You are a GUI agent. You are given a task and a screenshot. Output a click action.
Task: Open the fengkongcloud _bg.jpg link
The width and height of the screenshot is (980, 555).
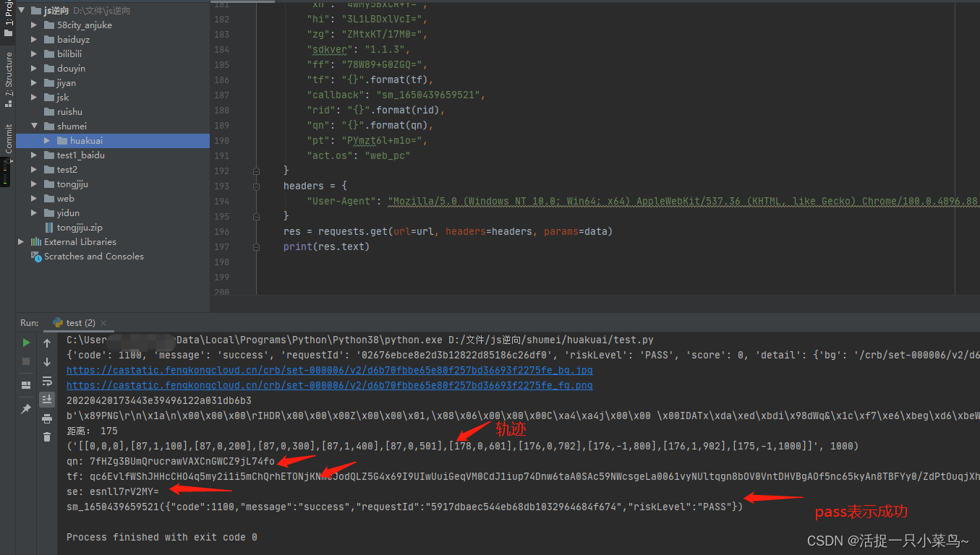[329, 370]
